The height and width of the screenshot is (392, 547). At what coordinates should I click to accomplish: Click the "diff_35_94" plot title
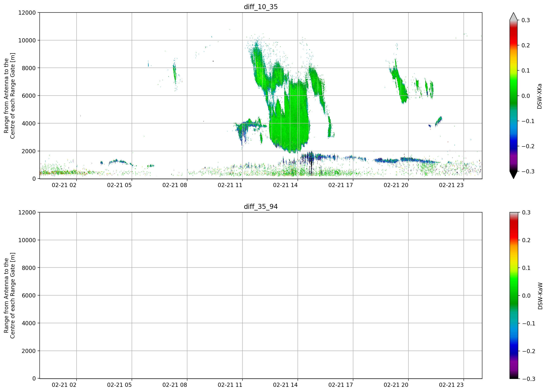(x=261, y=207)
